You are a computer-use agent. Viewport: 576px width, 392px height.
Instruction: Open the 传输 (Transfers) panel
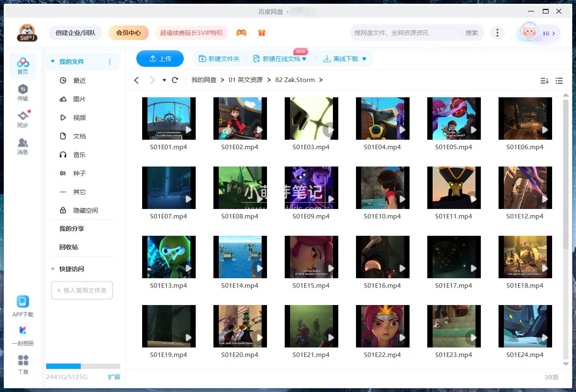pyautogui.click(x=23, y=93)
